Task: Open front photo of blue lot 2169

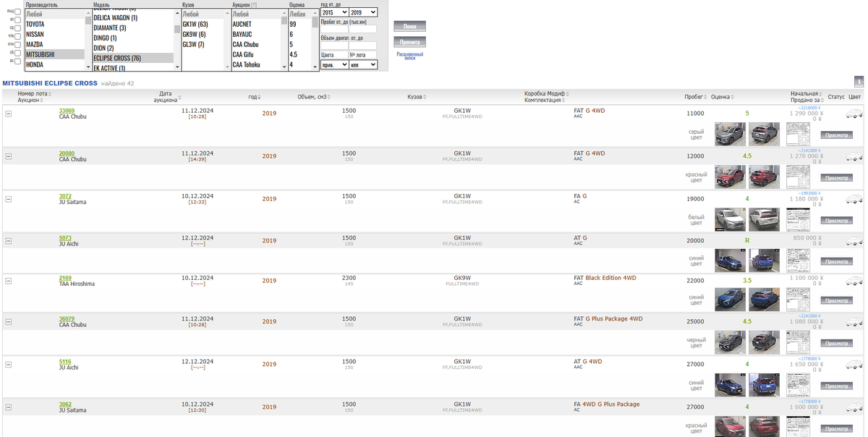Action: click(x=730, y=300)
